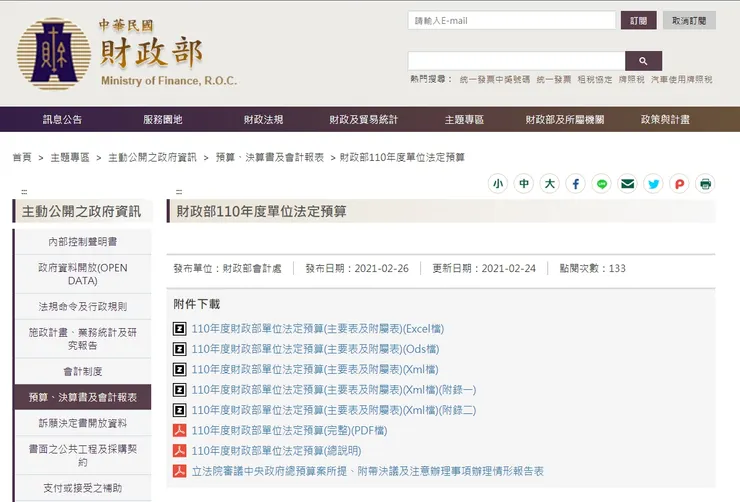Click the magnifier search button

click(643, 61)
